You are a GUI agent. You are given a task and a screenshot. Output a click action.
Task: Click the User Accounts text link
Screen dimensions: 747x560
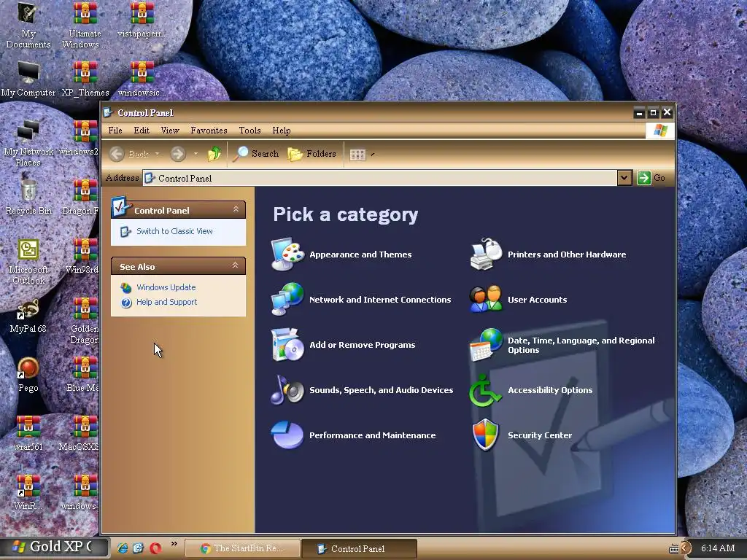537,300
